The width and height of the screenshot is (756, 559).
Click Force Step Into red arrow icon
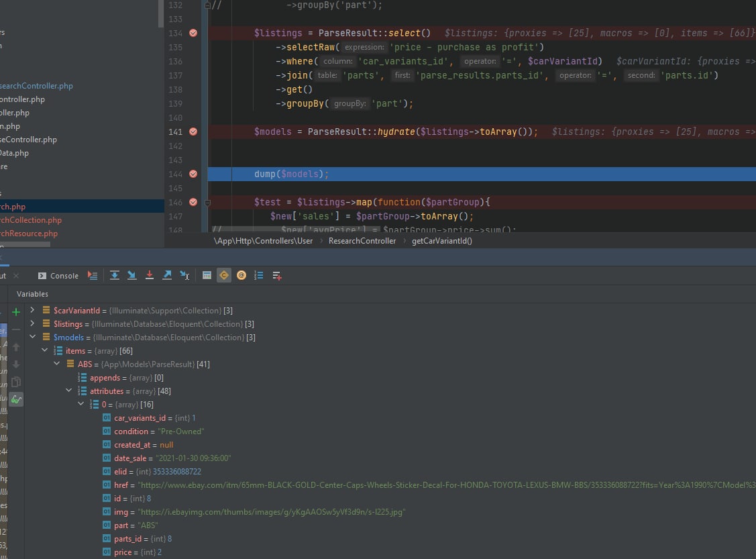150,275
